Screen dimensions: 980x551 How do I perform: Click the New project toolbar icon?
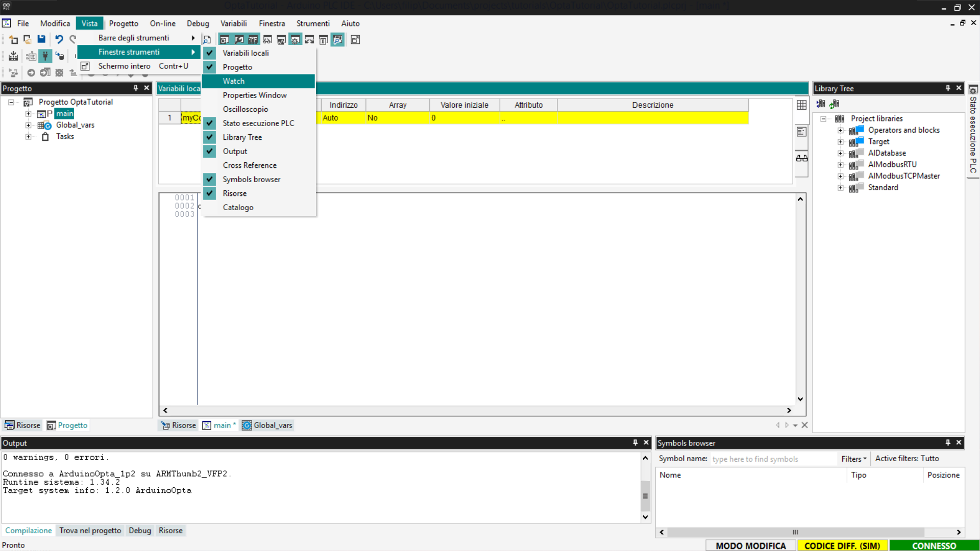coord(13,39)
